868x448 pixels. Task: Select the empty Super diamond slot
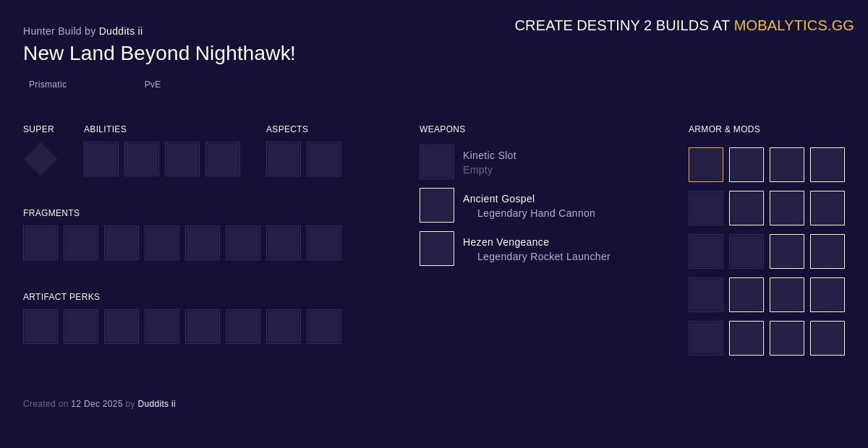tap(40, 159)
